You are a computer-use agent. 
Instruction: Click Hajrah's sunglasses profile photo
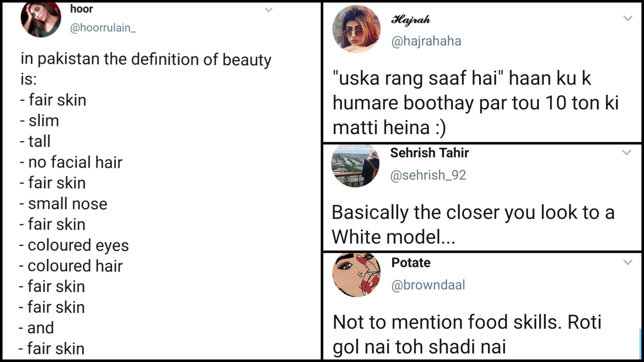point(356,29)
